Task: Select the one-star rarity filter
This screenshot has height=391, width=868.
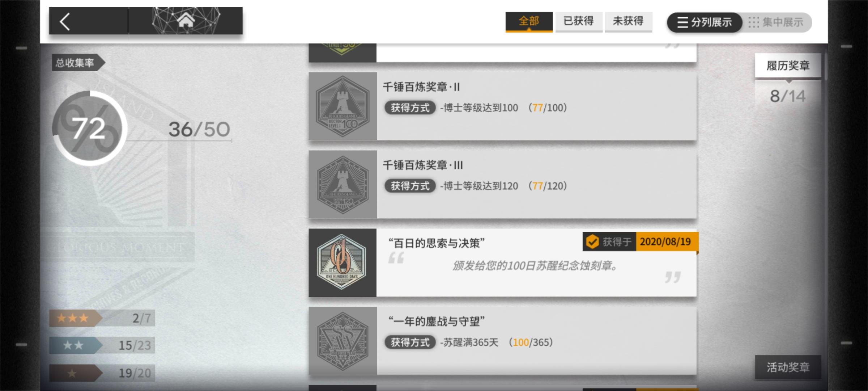Action: click(102, 373)
